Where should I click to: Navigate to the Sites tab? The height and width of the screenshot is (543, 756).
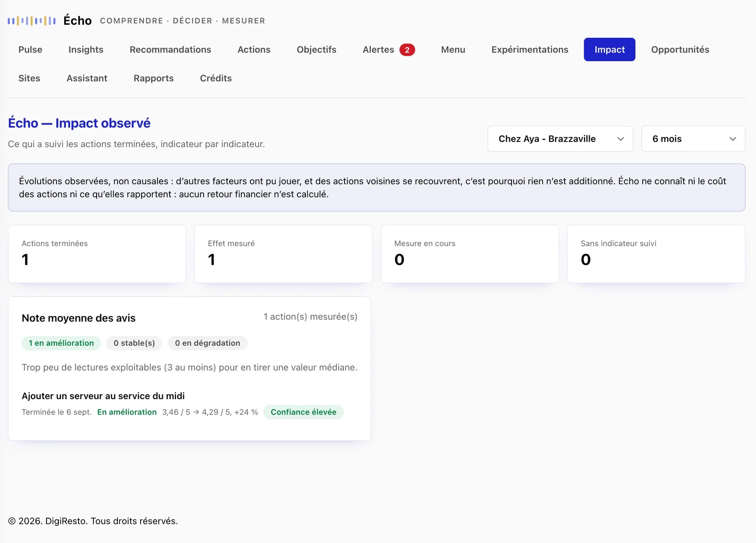pyautogui.click(x=29, y=78)
